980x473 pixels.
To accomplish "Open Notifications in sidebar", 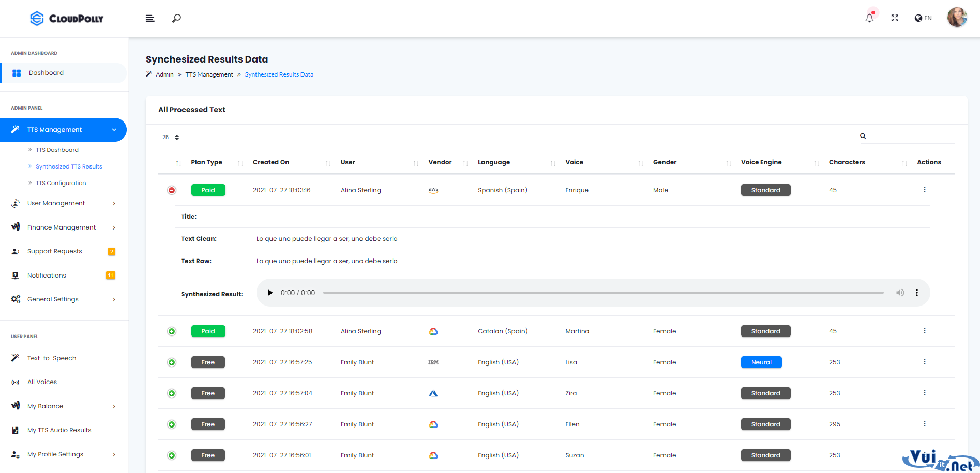I will (x=47, y=276).
